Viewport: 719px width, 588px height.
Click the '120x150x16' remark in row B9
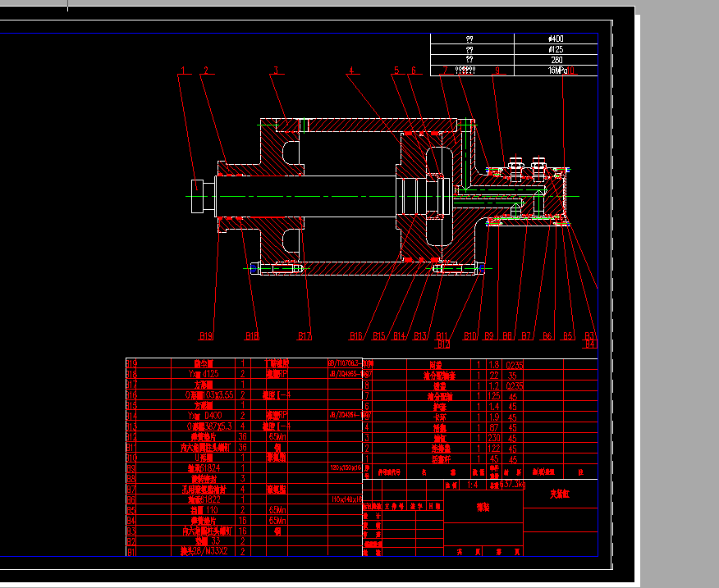pos(346,468)
